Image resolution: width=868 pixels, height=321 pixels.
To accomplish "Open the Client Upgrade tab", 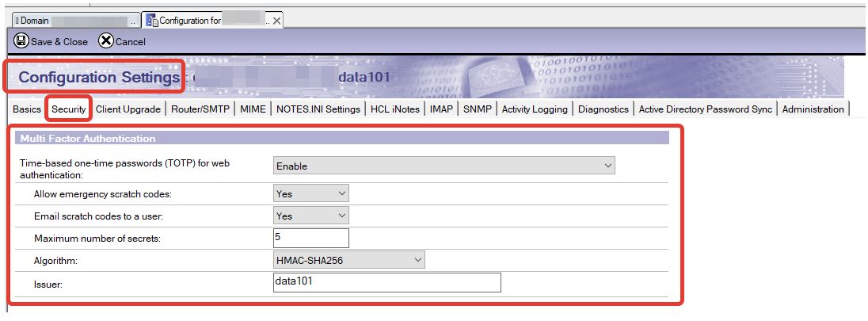I will tap(128, 109).
